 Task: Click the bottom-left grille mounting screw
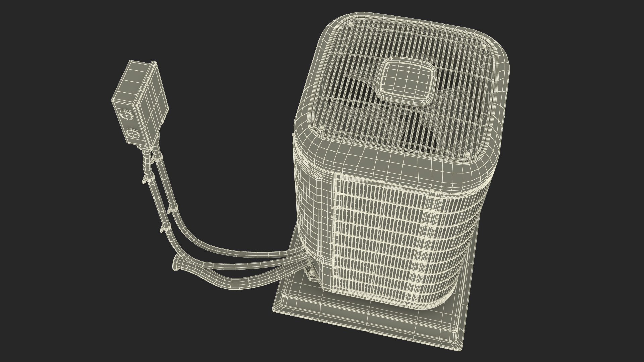(x=321, y=127)
